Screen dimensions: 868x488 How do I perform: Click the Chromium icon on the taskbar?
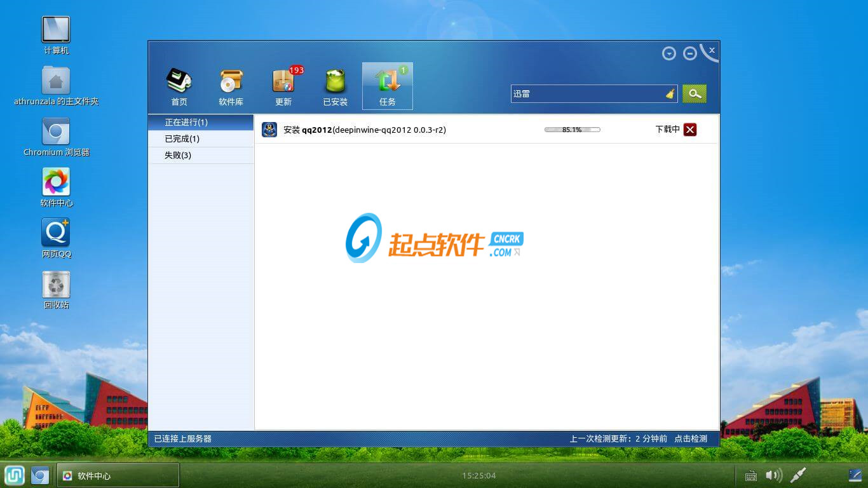pos(40,475)
